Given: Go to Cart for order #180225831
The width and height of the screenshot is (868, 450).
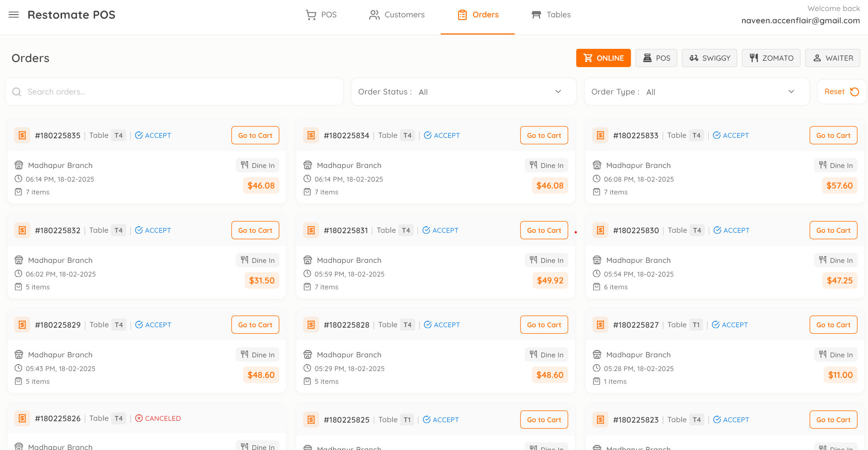Looking at the screenshot, I should (544, 230).
